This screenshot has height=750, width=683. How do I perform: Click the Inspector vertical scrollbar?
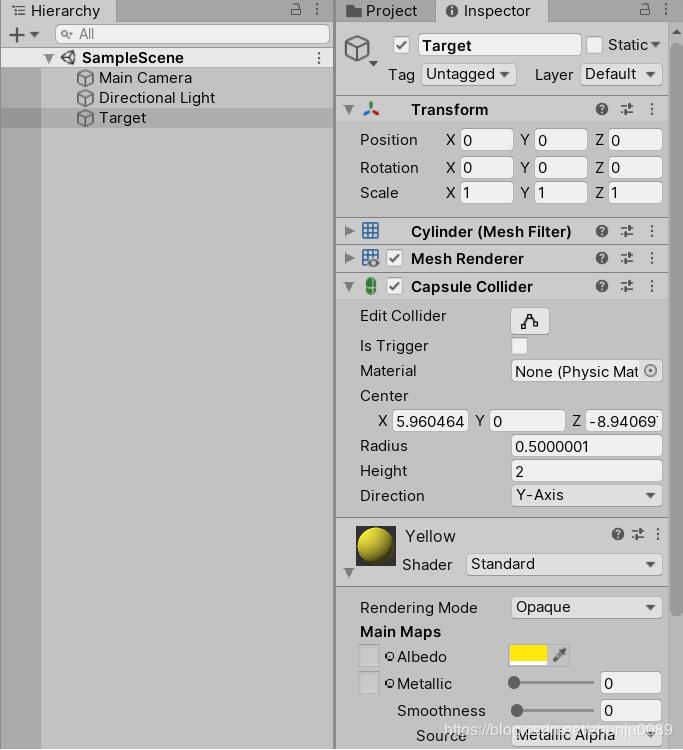(676, 330)
